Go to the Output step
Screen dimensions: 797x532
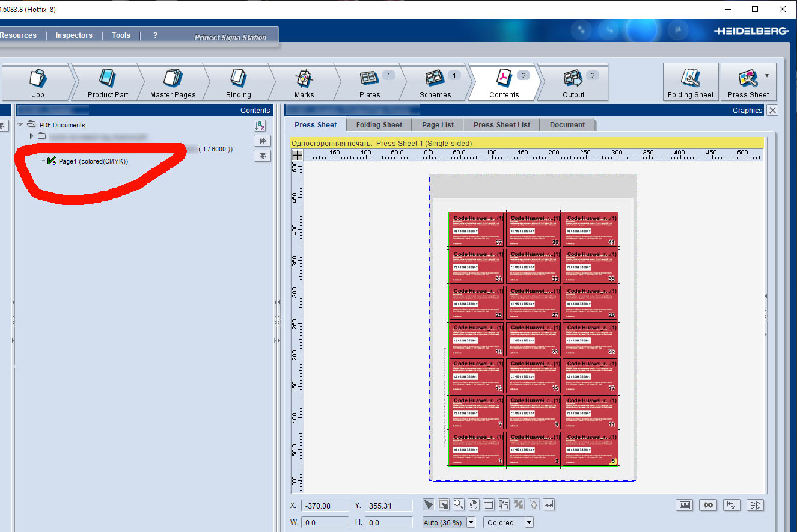pyautogui.click(x=573, y=82)
